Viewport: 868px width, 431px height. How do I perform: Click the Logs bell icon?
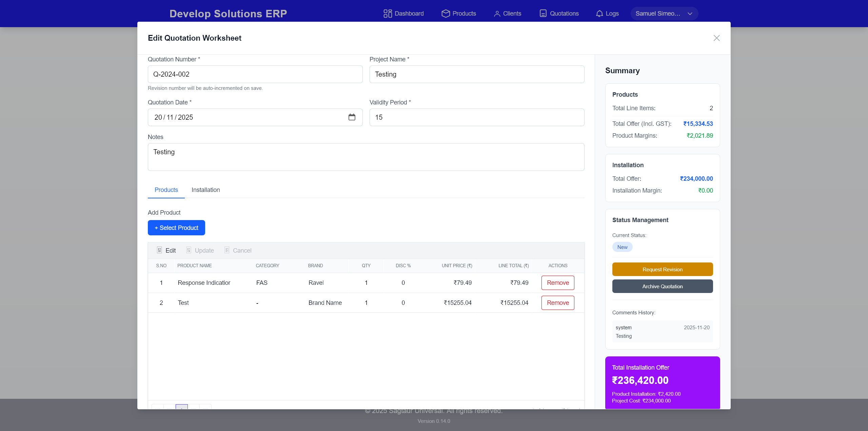click(599, 14)
